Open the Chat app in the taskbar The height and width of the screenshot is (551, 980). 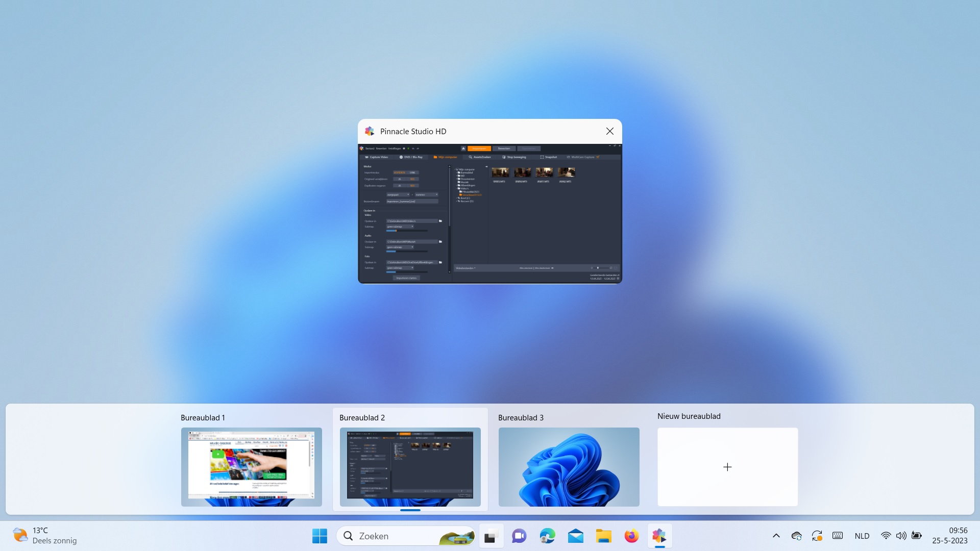pos(519,536)
